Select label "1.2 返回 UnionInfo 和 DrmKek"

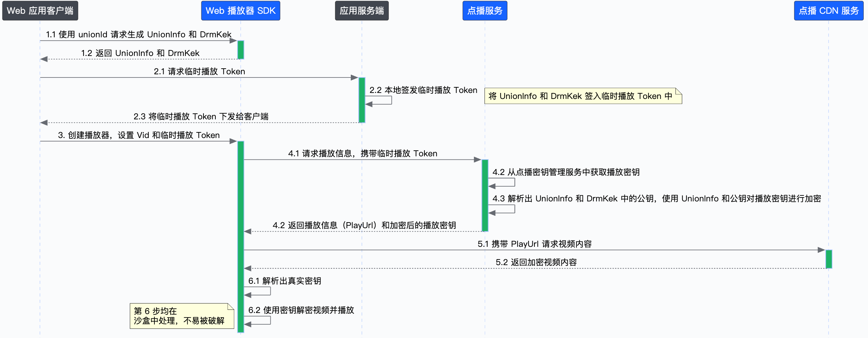(x=140, y=53)
